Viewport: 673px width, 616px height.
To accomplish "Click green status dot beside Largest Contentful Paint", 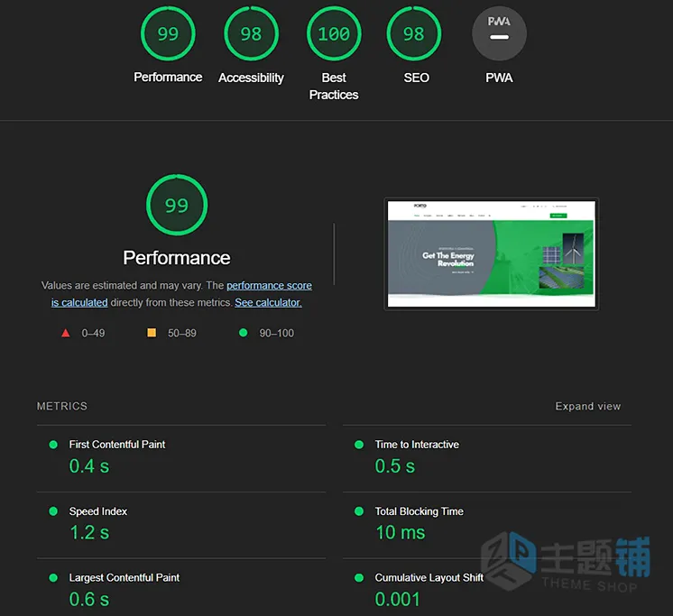I will 53,578.
